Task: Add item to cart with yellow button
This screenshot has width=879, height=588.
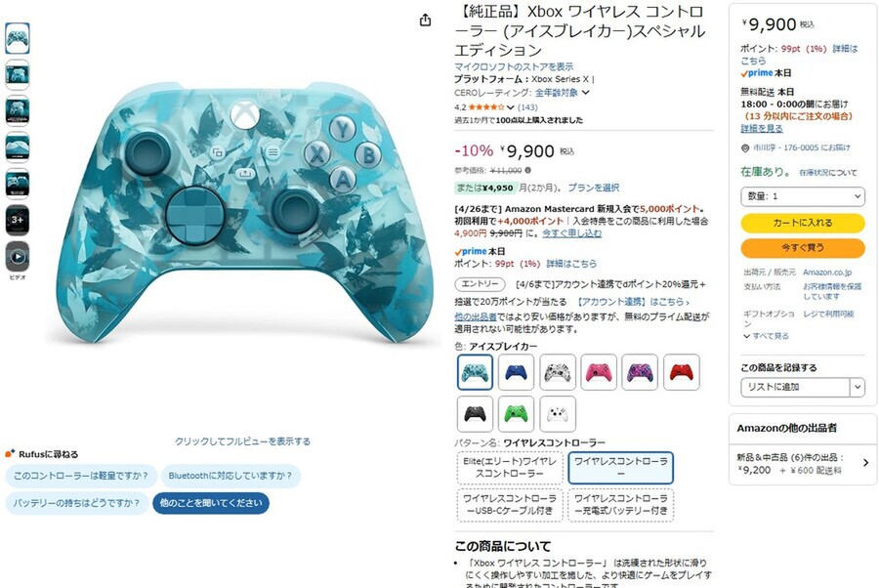Action: [x=802, y=223]
